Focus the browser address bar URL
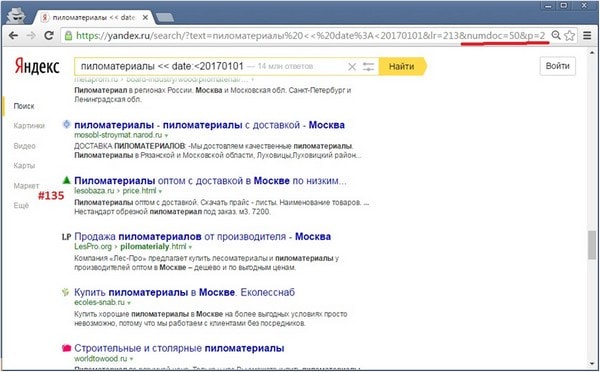The image size is (600, 372). point(310,36)
